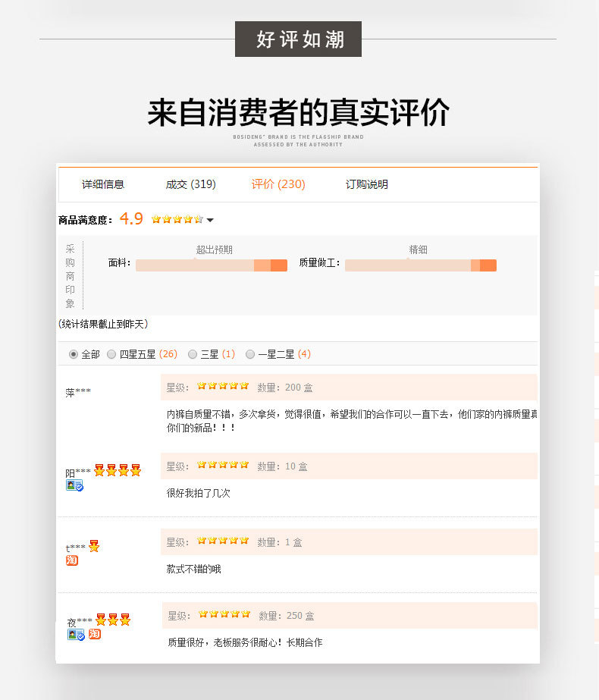Viewport: 599px width, 700px height.
Task: Click the medal badges beside 夜***
Action: 113,620
